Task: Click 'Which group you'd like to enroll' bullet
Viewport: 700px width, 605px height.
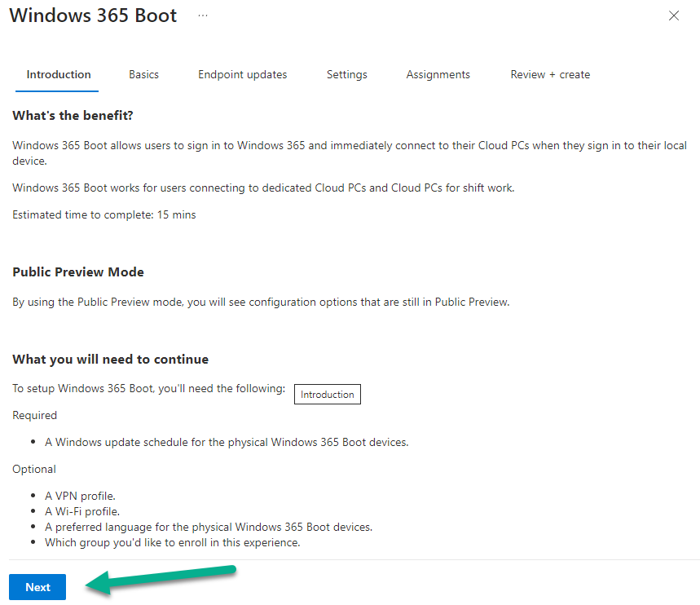Action: (x=172, y=543)
